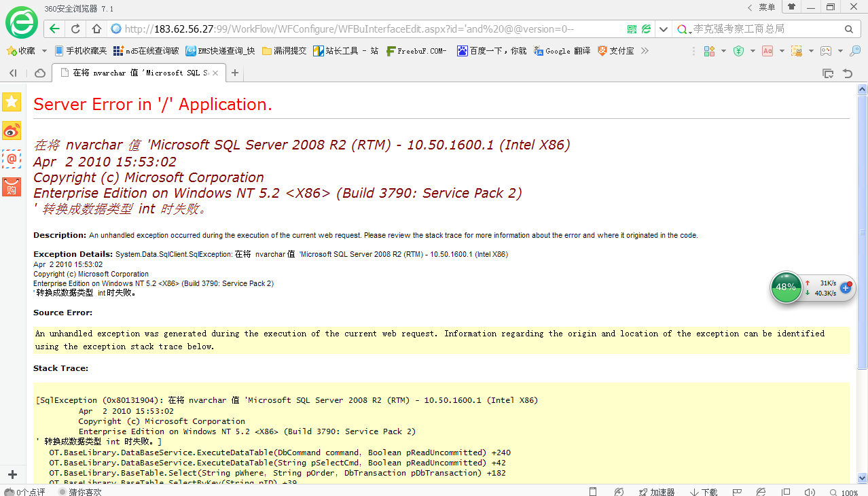
Task: Open 漏洞提交 bookmark folder
Action: 284,51
